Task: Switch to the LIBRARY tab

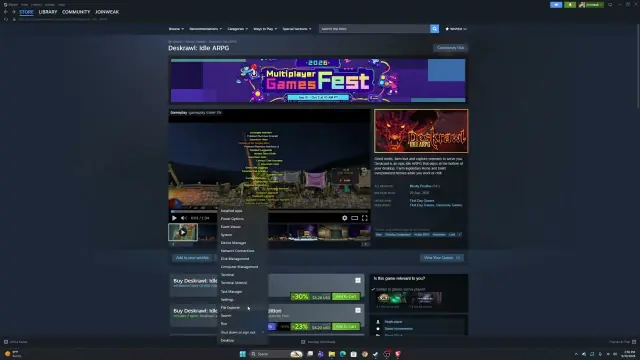Action: [48, 12]
